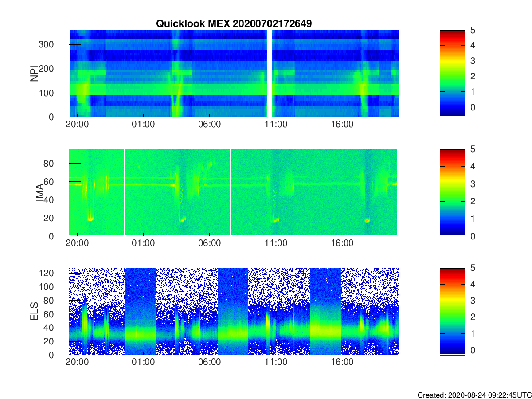Click the NPI spectrogram plot
Image resolution: width=532 pixels, height=399 pixels.
pos(234,74)
